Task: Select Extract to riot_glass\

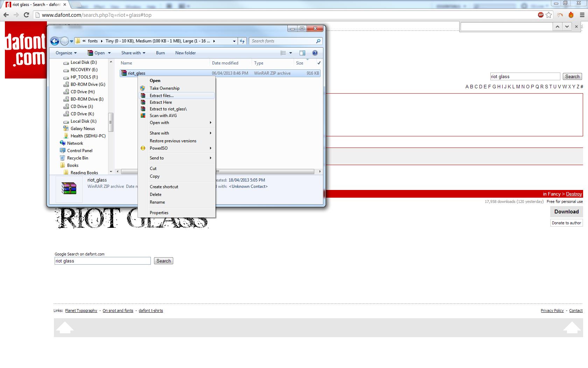Action: [x=177, y=109]
